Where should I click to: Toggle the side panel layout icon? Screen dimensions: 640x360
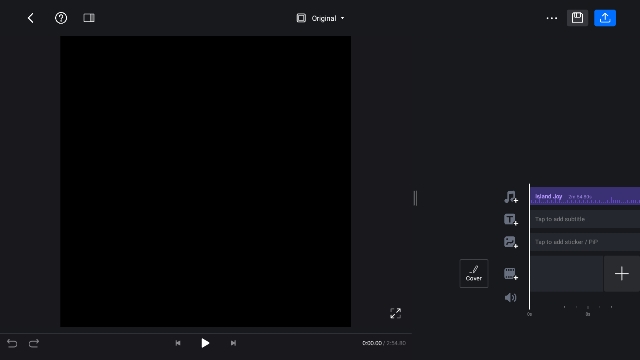coord(89,18)
